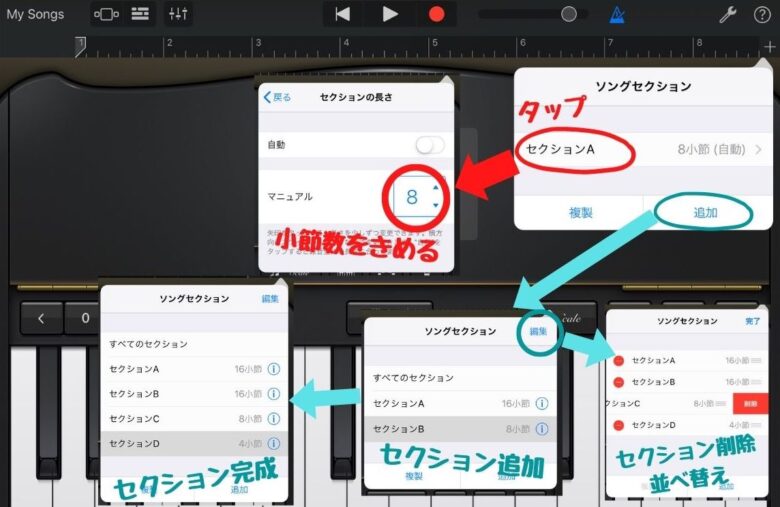780x507 pixels.
Task: Tap 編集 in the two-section list popup
Action: (538, 331)
